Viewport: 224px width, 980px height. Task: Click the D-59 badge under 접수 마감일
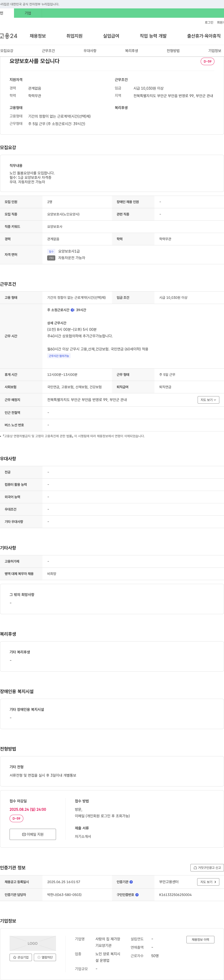16,818
